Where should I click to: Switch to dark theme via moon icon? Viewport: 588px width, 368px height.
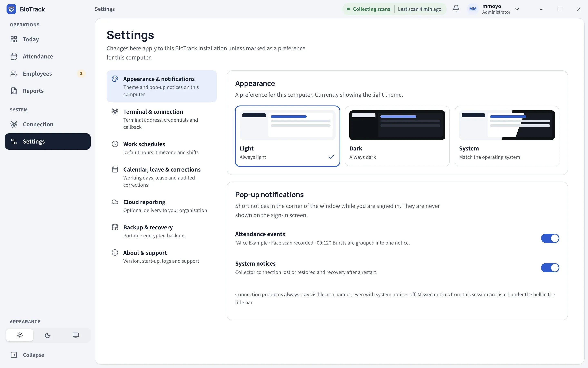(48, 335)
